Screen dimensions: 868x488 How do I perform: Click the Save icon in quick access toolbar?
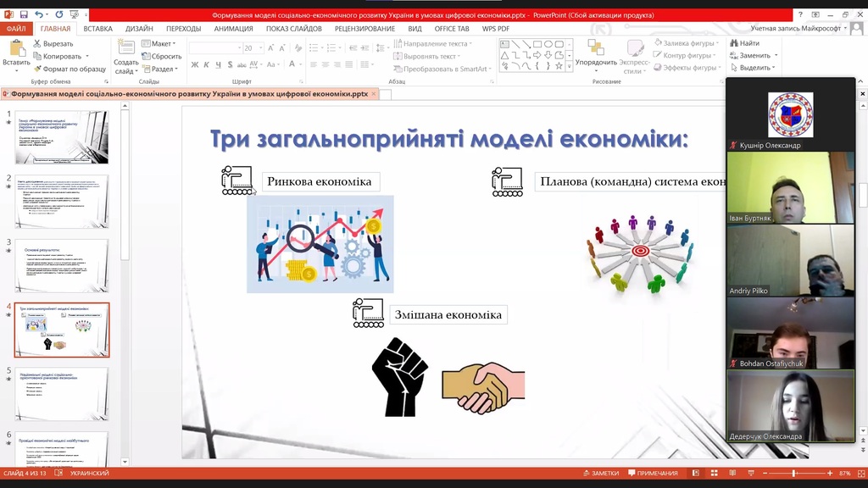(23, 14)
